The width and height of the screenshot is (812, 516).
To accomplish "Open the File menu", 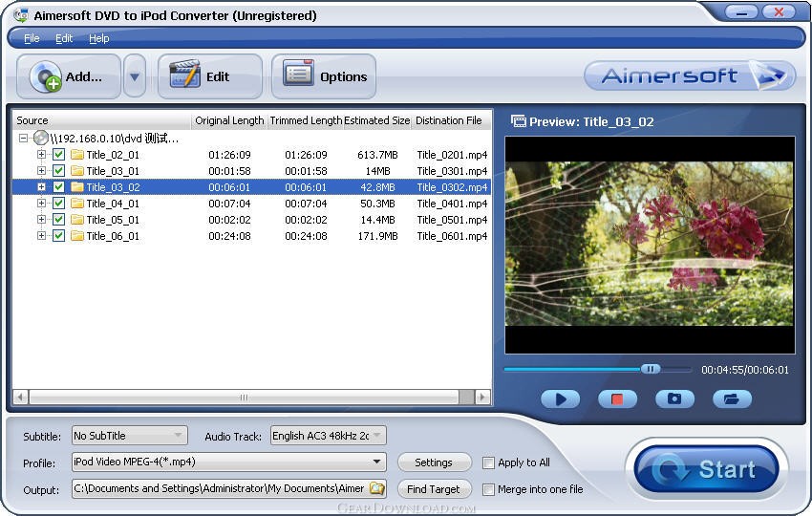I will point(32,38).
